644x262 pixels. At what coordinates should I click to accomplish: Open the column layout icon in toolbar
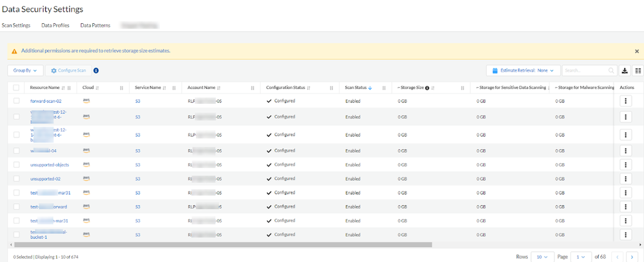[638, 70]
